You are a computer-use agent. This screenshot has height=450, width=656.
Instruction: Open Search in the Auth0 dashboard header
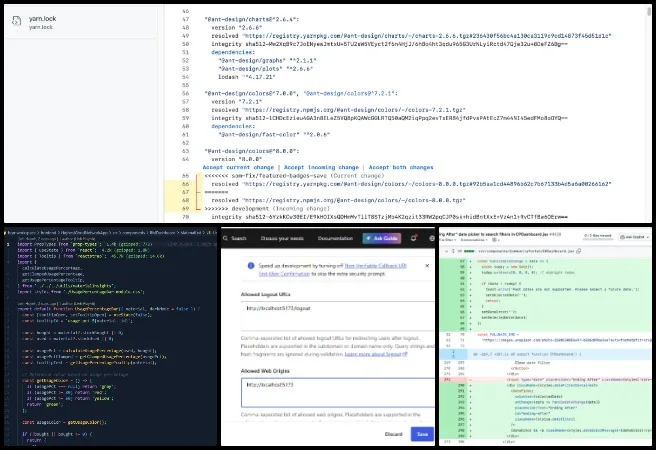point(235,238)
